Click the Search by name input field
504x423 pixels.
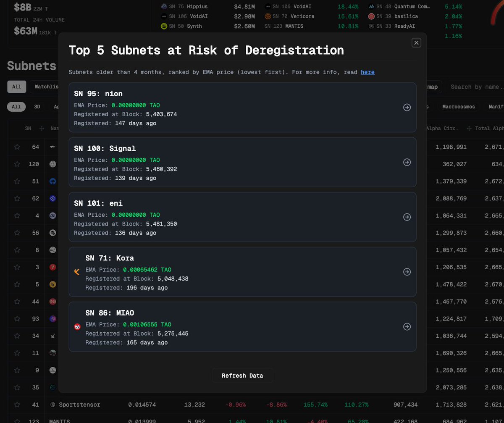coord(477,87)
